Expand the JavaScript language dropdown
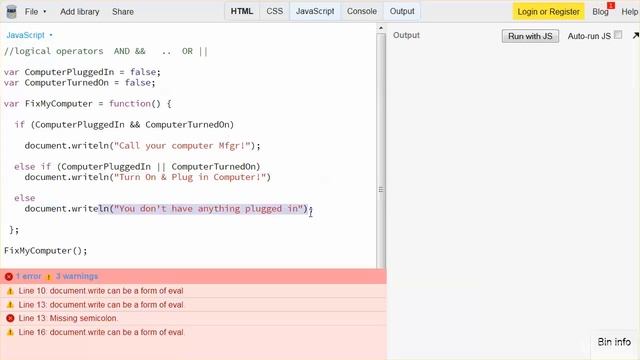 coord(29,35)
